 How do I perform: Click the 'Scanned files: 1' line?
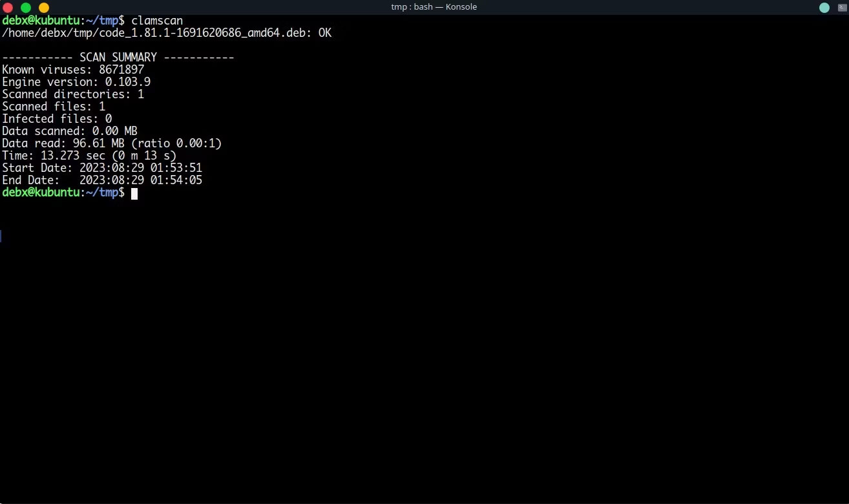click(x=54, y=107)
